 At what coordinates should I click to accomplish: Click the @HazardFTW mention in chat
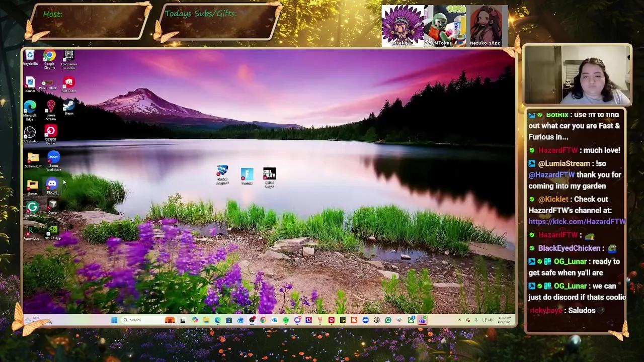point(551,174)
